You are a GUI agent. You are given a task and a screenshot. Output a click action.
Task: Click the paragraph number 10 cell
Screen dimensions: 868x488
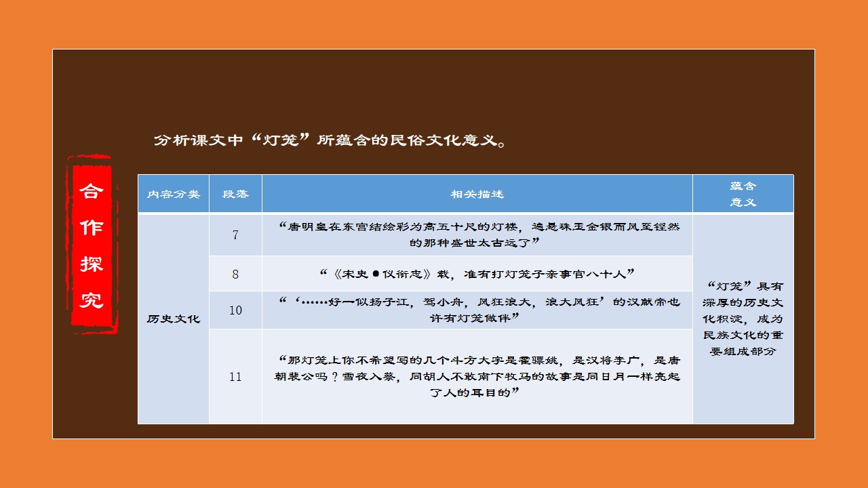(235, 310)
